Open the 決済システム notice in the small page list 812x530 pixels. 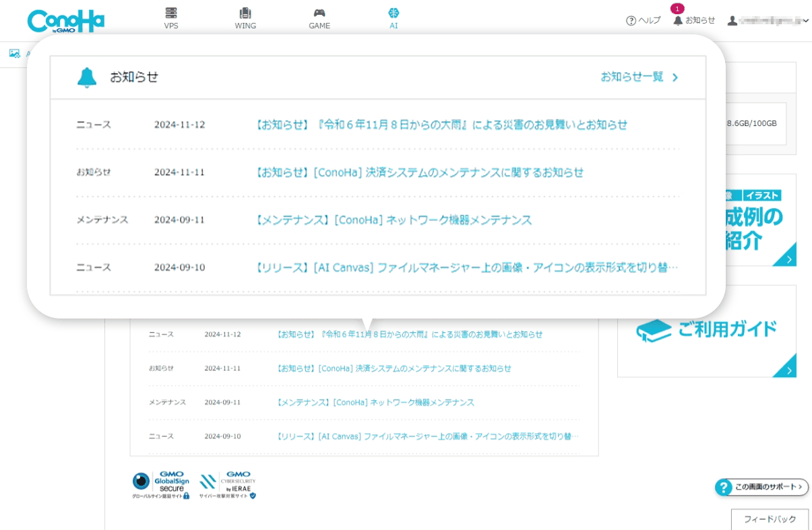394,368
